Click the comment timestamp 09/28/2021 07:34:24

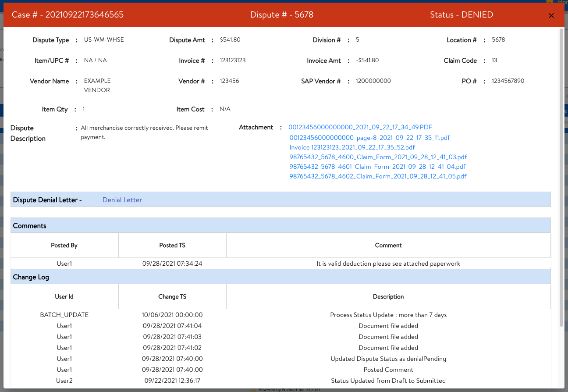172,264
